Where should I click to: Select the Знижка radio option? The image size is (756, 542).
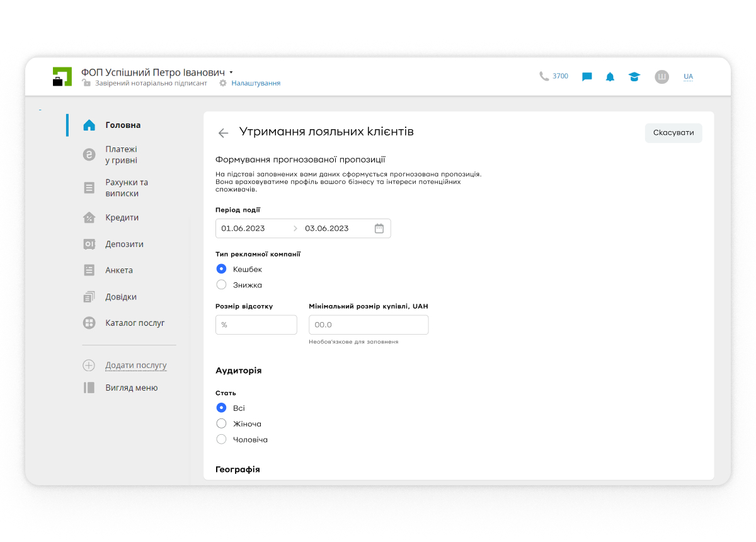pos(221,285)
